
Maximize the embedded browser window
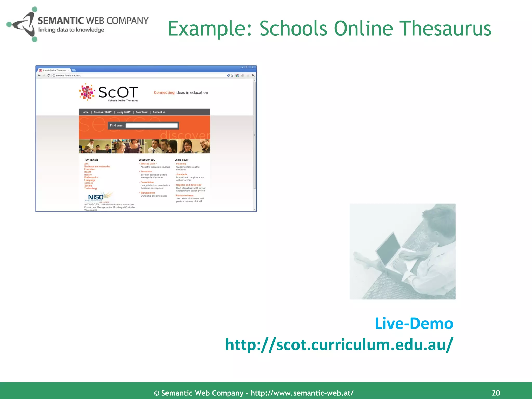[x=247, y=67]
